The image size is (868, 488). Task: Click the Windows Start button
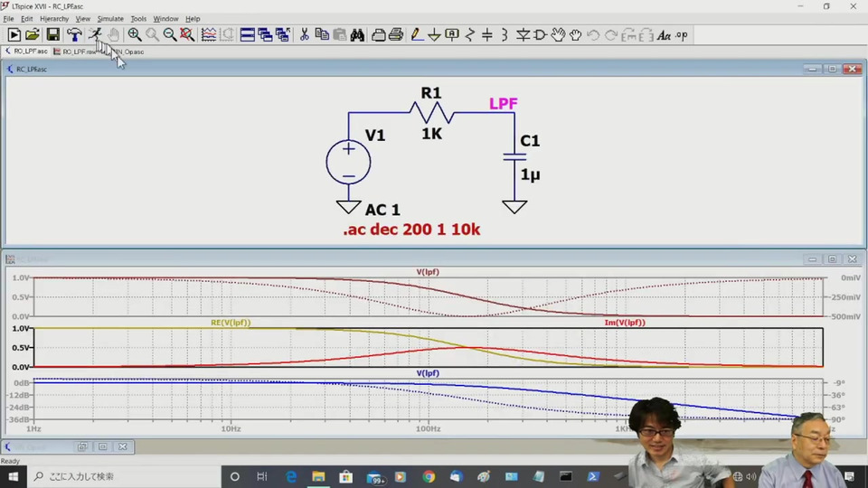pyautogui.click(x=12, y=476)
